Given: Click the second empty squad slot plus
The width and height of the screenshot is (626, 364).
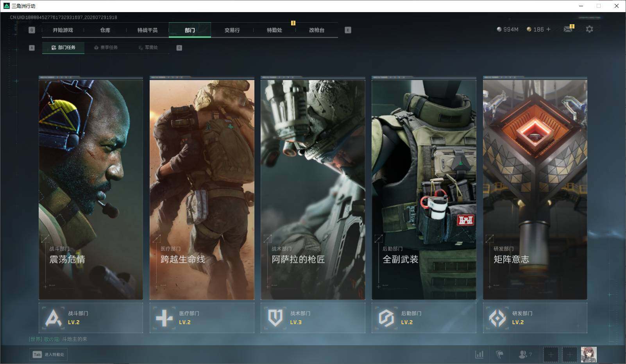Looking at the screenshot, I should (569, 355).
